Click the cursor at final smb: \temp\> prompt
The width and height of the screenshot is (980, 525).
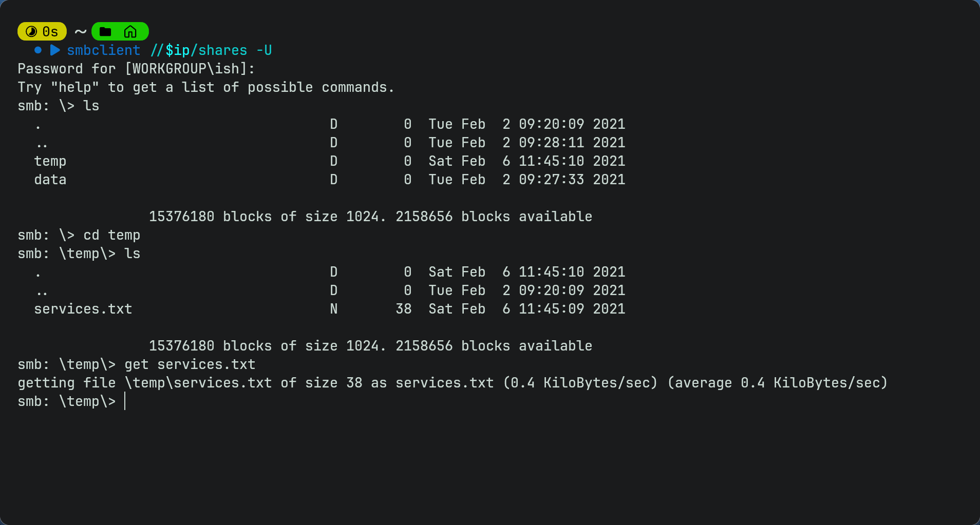tap(125, 401)
